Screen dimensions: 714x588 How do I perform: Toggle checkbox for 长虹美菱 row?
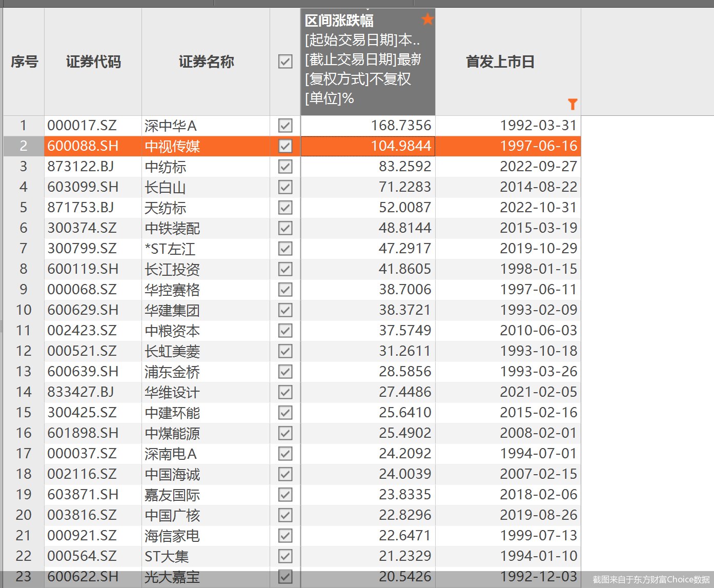285,351
